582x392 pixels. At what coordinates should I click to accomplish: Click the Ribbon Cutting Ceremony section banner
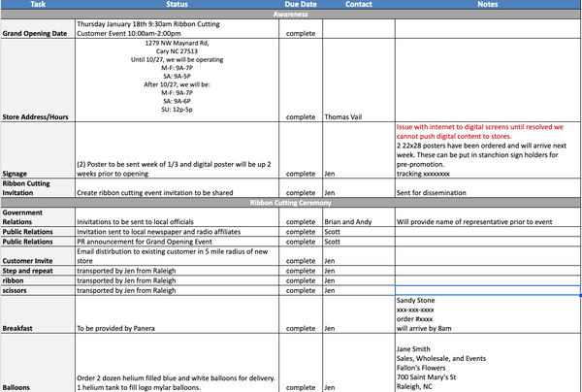click(x=291, y=202)
